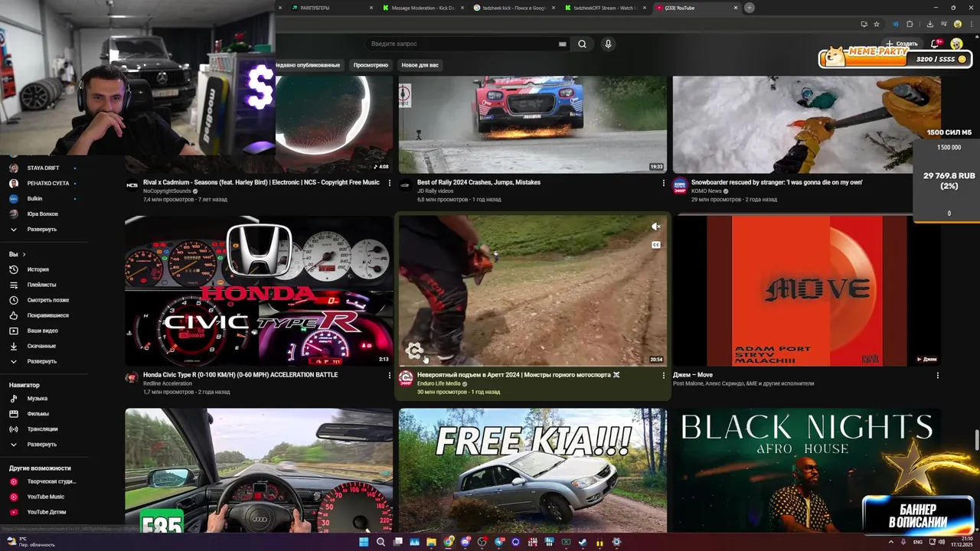Open Best of Rally 2024 thumbnail
Viewport: 980px width, 551px height.
532,124
